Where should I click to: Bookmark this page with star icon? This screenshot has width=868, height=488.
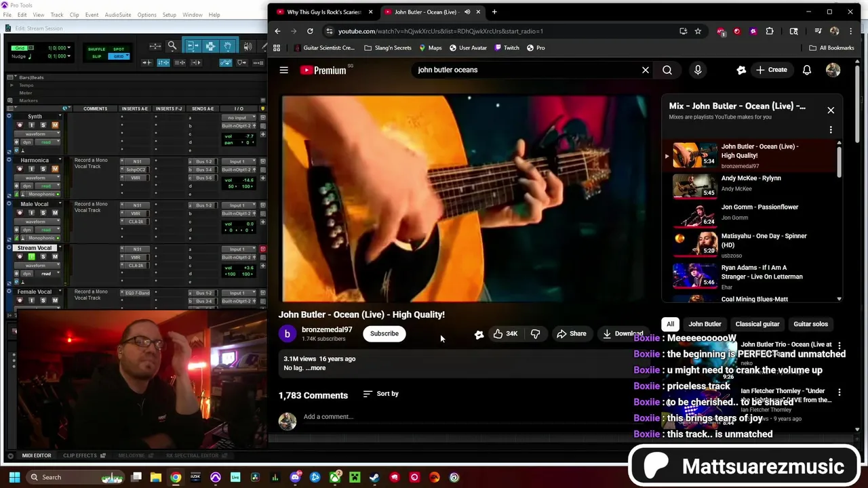coord(698,31)
